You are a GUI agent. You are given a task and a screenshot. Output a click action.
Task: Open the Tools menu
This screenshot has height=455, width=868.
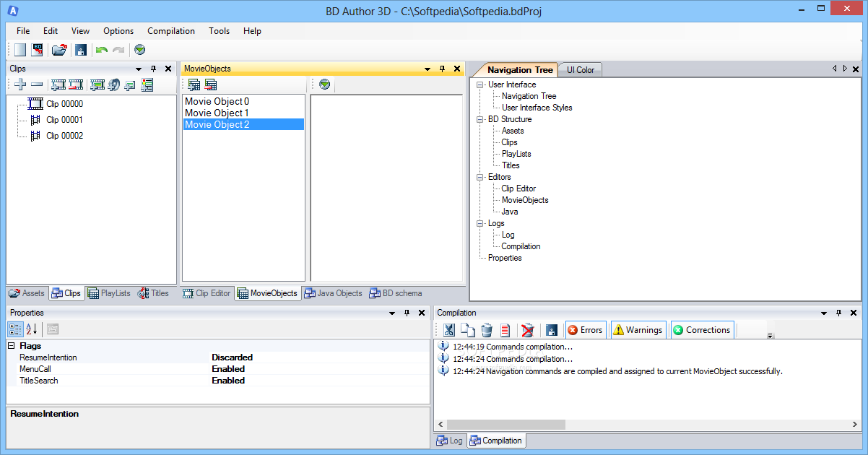219,31
